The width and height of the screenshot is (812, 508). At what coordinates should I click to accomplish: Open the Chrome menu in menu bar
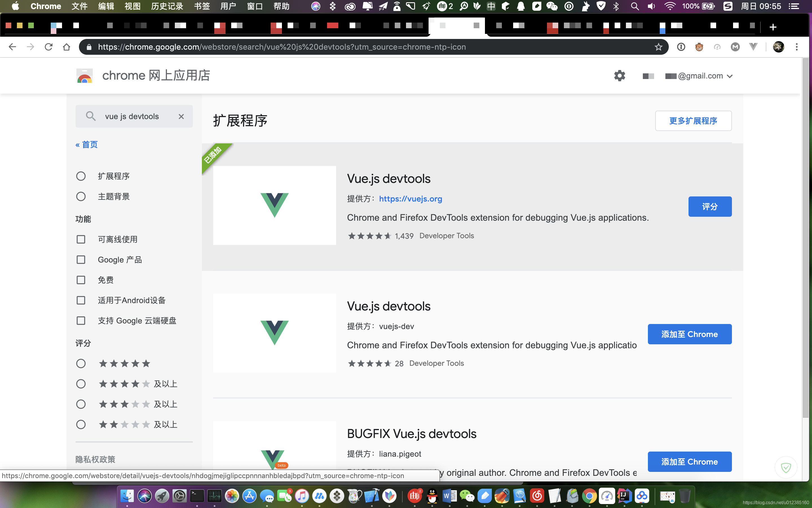pyautogui.click(x=46, y=6)
